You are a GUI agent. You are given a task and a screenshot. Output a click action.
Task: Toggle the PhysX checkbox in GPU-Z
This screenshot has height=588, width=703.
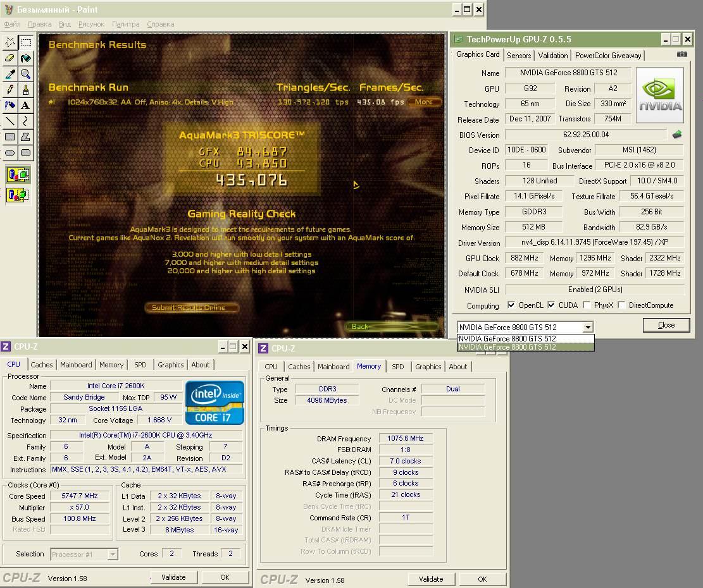(587, 305)
